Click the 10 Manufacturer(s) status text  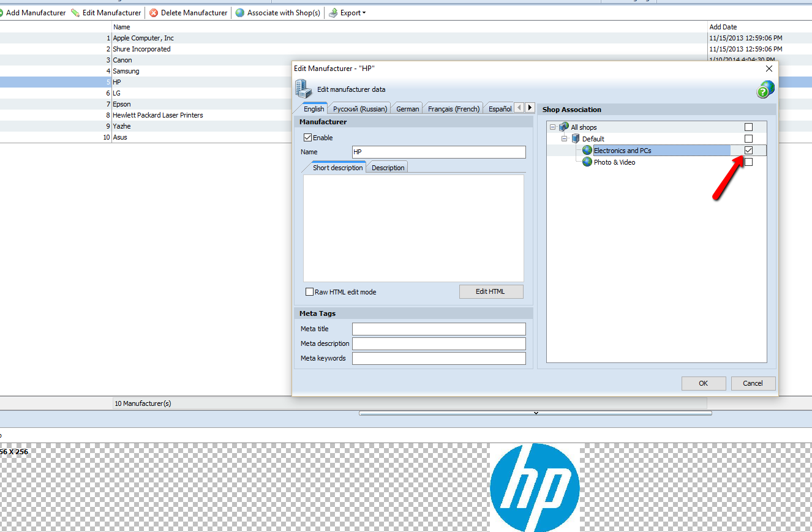coord(143,403)
